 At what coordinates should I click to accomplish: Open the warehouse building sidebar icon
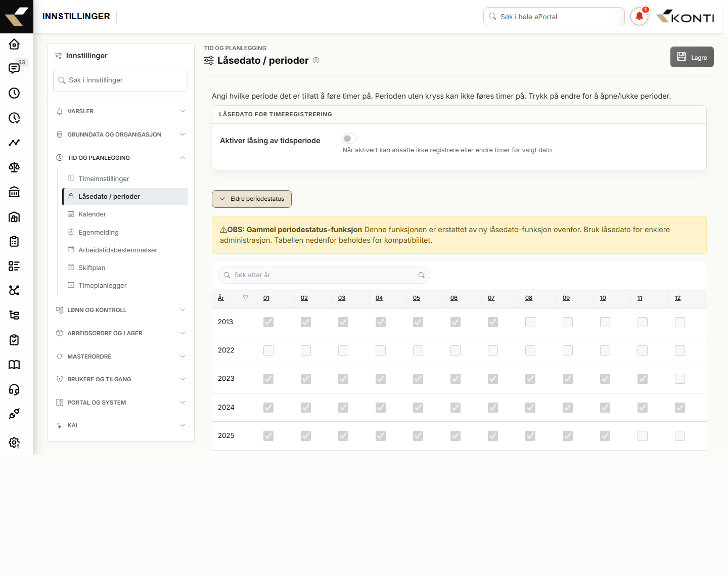tap(14, 217)
